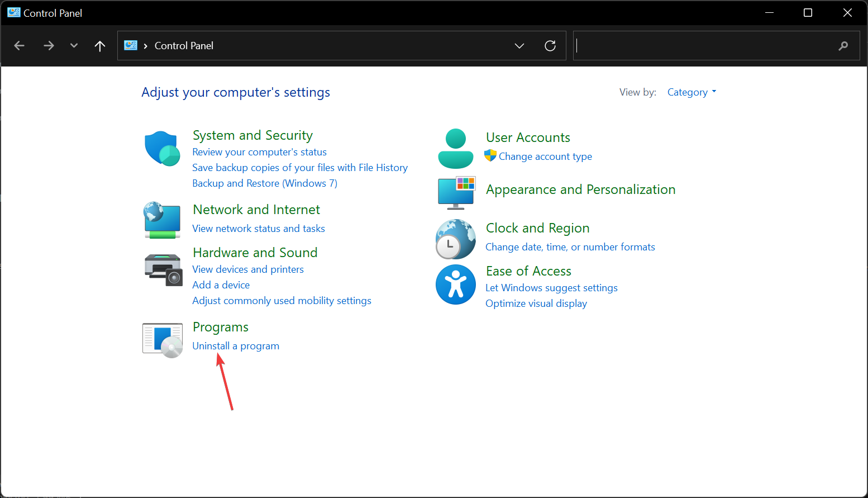Click the User Accounts person icon
This screenshot has width=868, height=498.
pyautogui.click(x=455, y=148)
